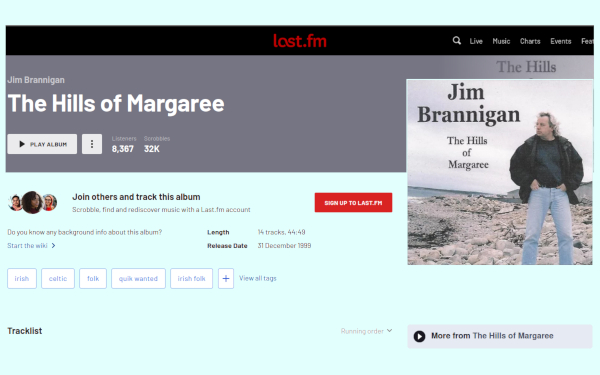Expand the Running order dropdown
This screenshot has width=600, height=375.
click(366, 331)
